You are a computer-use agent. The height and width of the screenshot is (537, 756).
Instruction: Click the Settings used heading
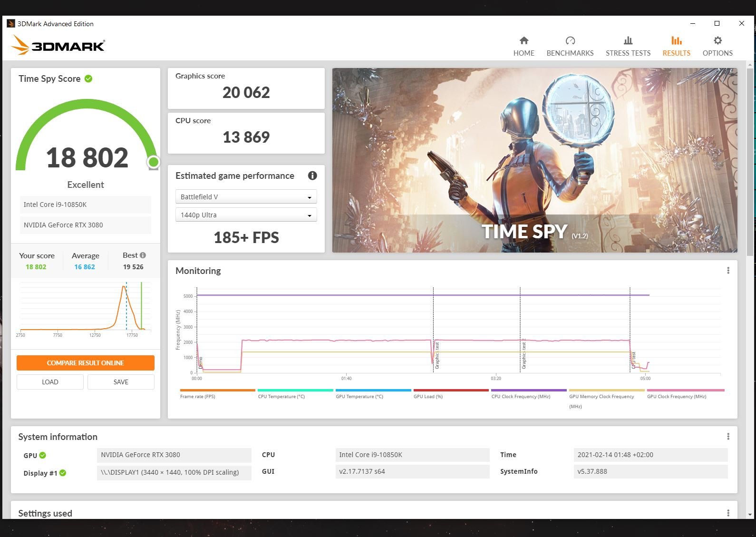[x=45, y=513]
